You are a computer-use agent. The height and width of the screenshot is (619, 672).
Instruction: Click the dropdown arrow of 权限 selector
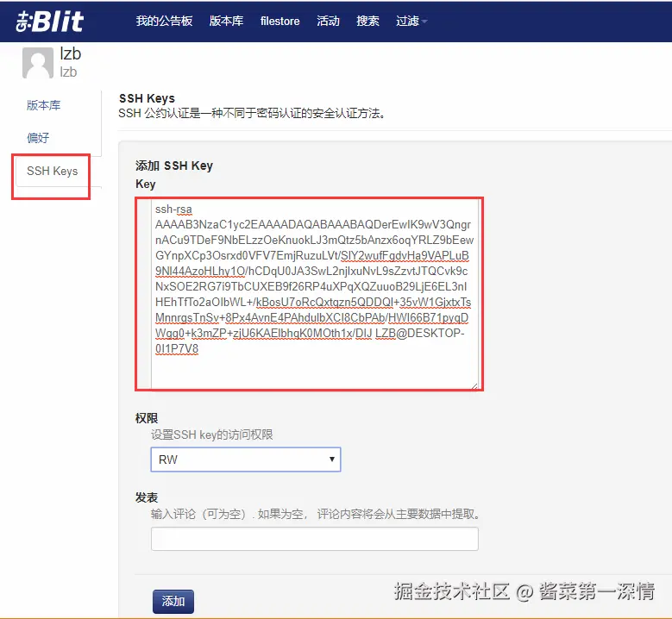(332, 460)
